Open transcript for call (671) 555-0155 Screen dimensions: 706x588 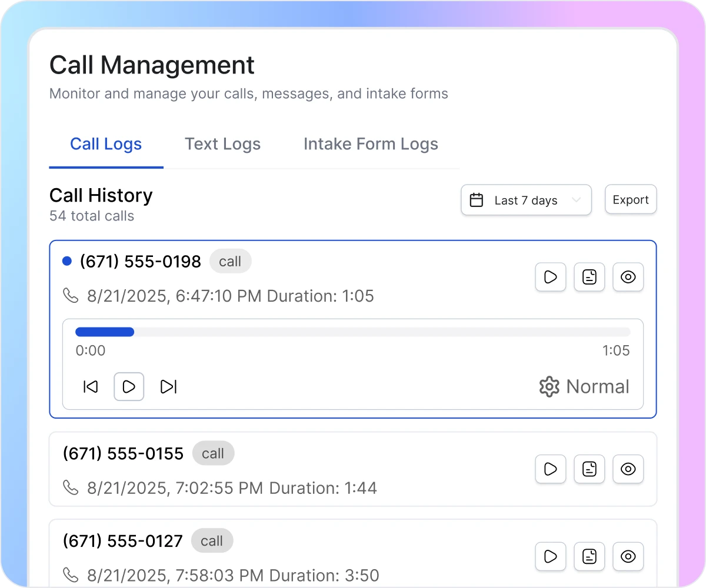[589, 469]
